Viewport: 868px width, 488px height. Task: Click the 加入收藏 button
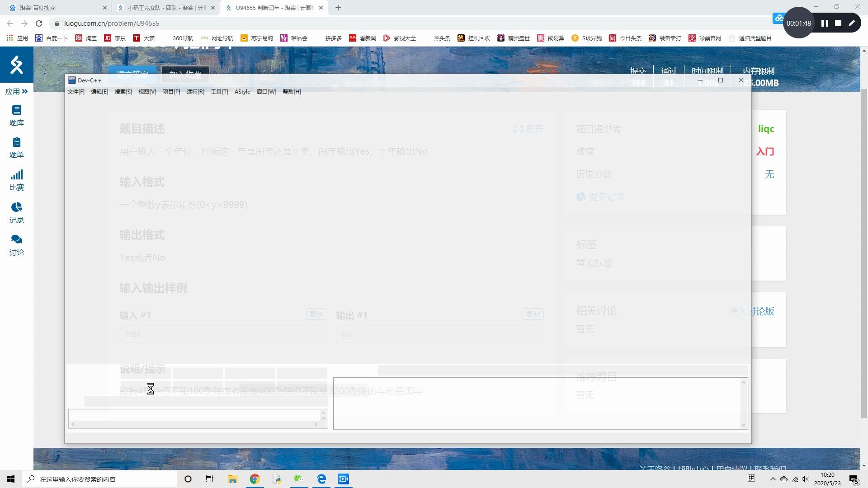click(x=185, y=75)
